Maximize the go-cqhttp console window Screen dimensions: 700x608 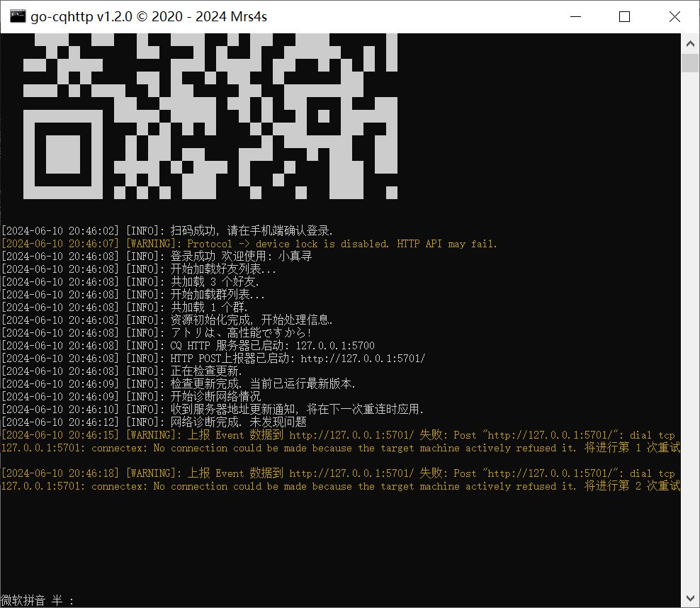625,16
